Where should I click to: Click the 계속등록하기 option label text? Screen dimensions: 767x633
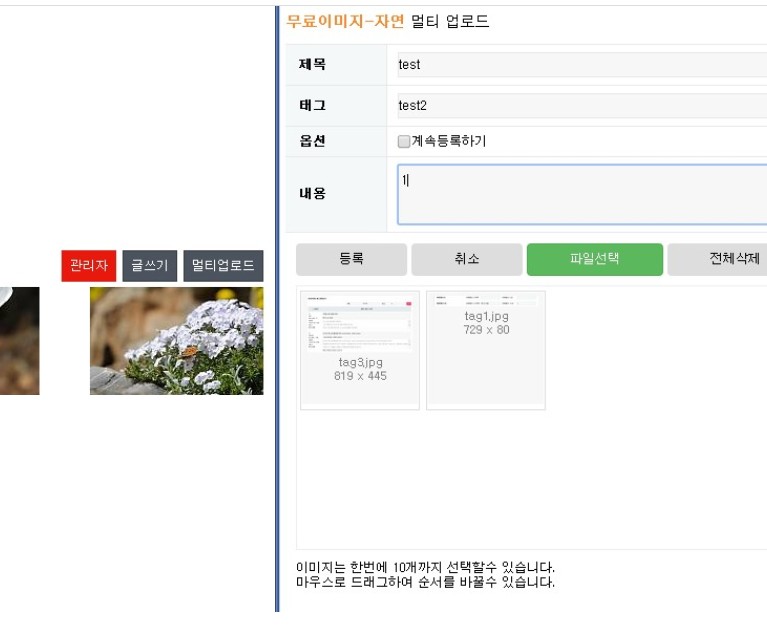click(x=449, y=142)
